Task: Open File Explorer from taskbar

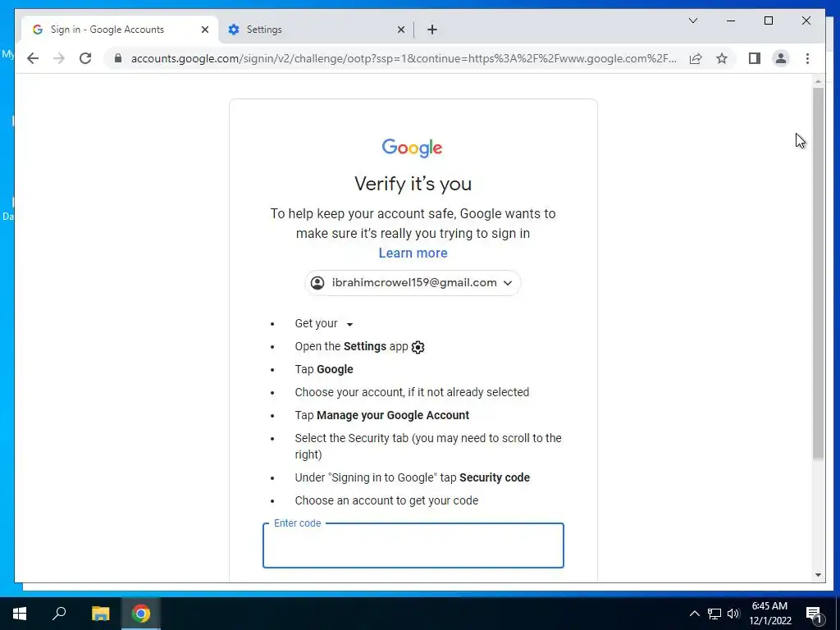Action: 100,614
